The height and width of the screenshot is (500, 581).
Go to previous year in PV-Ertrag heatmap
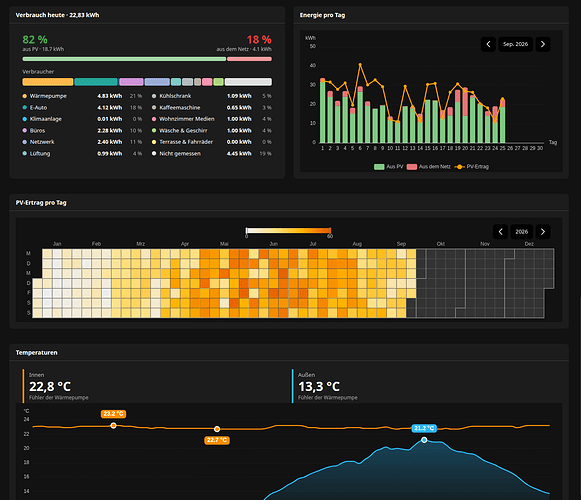[x=500, y=232]
